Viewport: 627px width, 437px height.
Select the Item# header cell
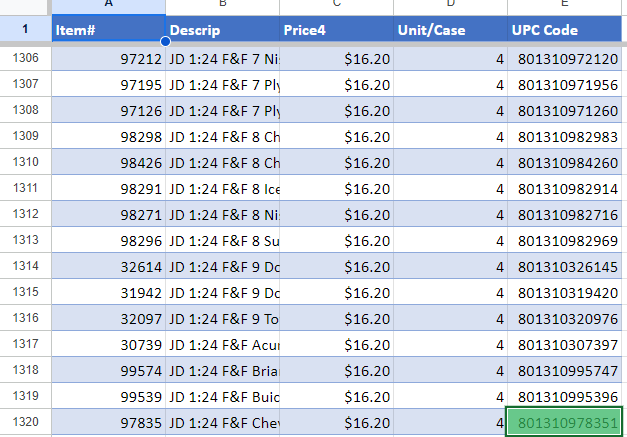[x=108, y=29]
